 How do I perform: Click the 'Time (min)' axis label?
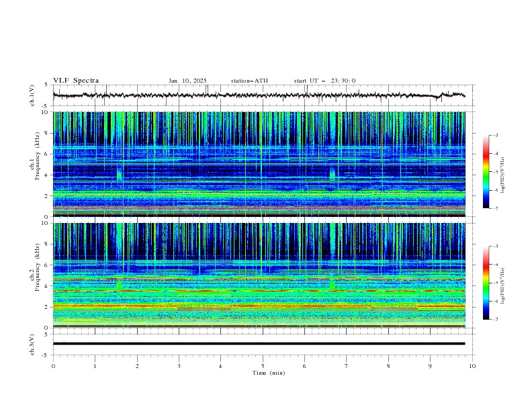(x=269, y=373)
